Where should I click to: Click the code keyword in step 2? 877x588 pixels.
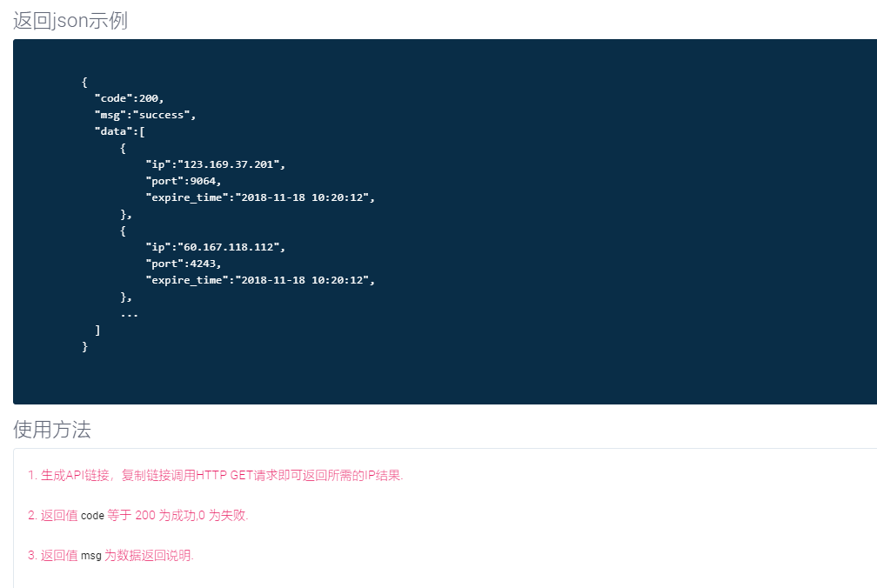[92, 516]
